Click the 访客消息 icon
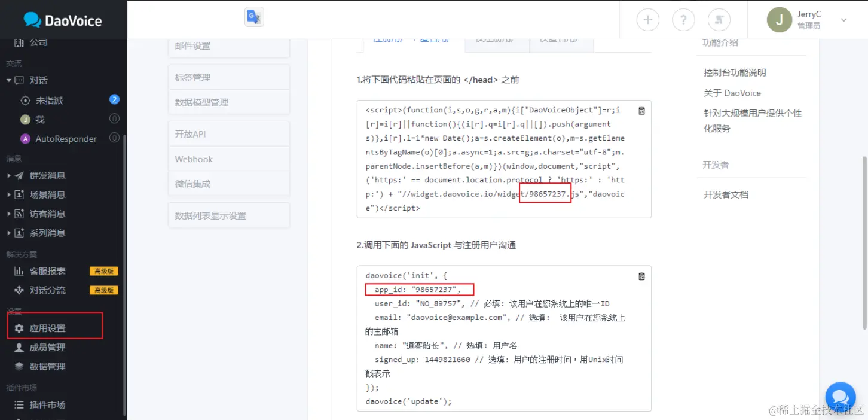The width and height of the screenshot is (868, 420). tap(19, 214)
